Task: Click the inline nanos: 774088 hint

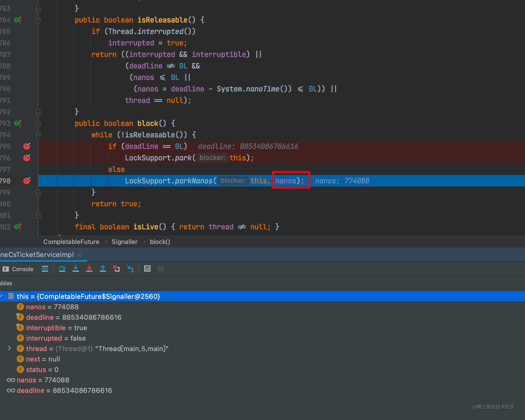Action: 342,181
